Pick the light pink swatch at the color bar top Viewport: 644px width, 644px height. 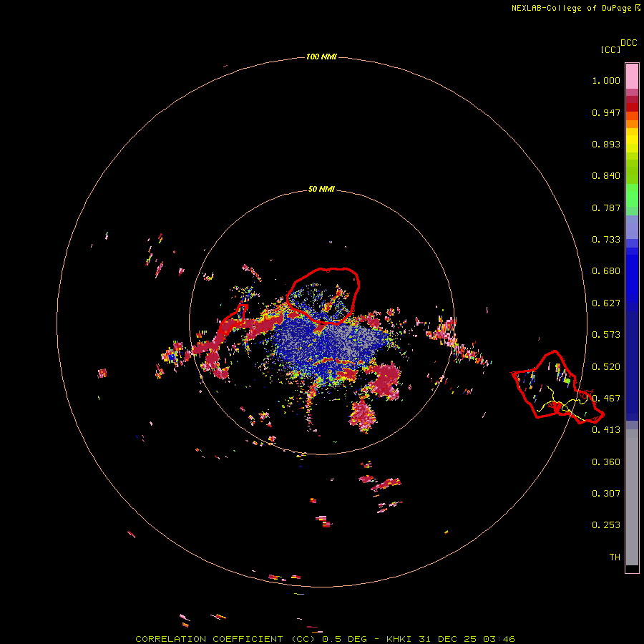click(632, 77)
